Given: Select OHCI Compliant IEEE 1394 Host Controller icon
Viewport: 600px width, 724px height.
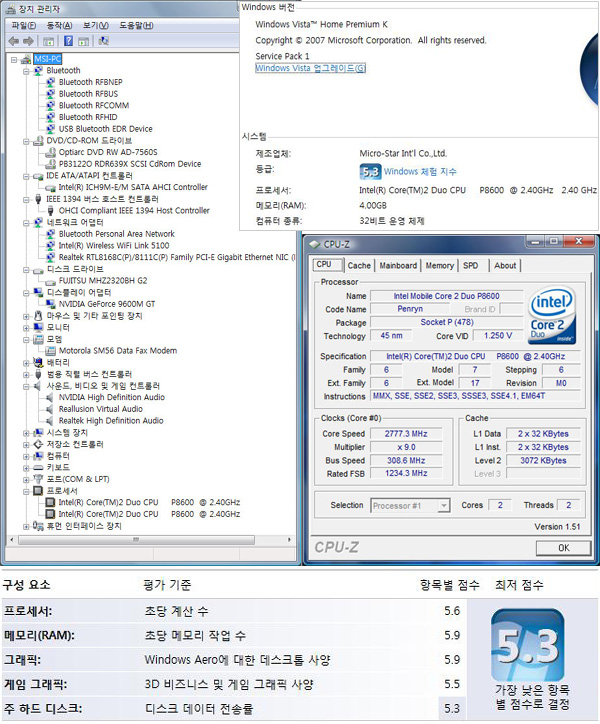Looking at the screenshot, I should [50, 211].
